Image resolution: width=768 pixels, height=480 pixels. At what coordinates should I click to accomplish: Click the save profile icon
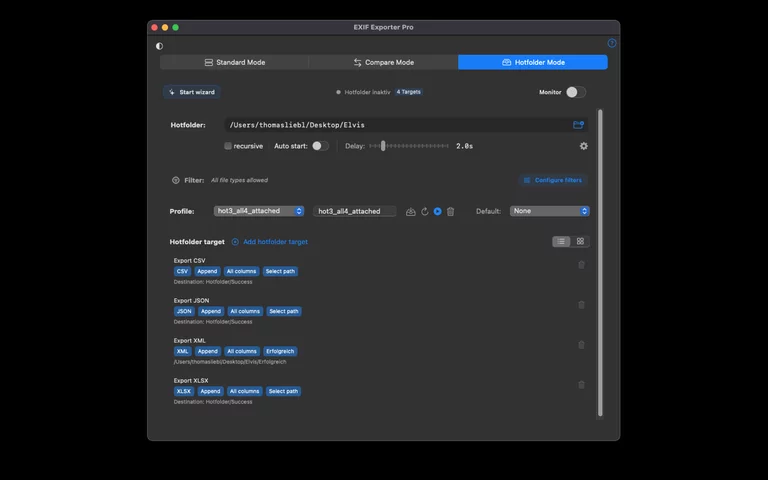tap(411, 212)
